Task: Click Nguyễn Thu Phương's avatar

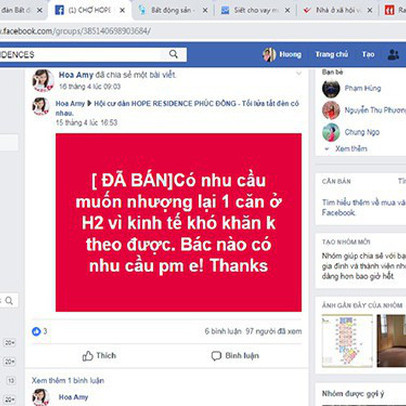Action: (x=331, y=110)
